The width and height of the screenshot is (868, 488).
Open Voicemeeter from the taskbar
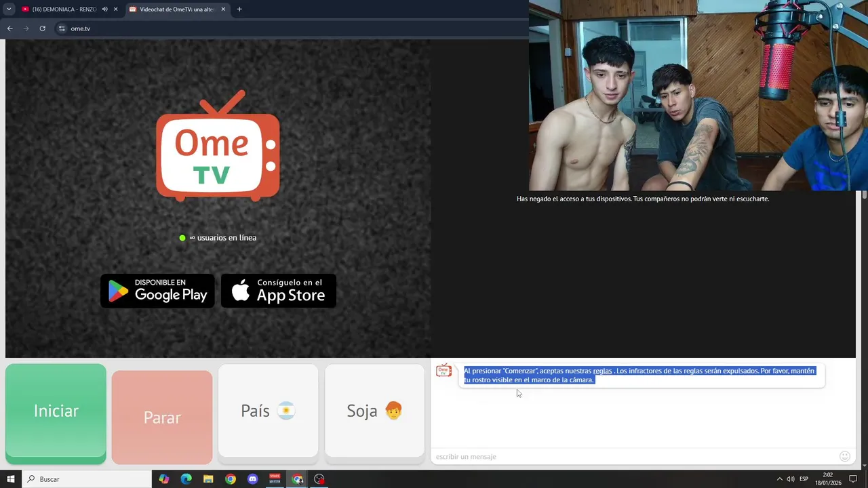pyautogui.click(x=275, y=479)
